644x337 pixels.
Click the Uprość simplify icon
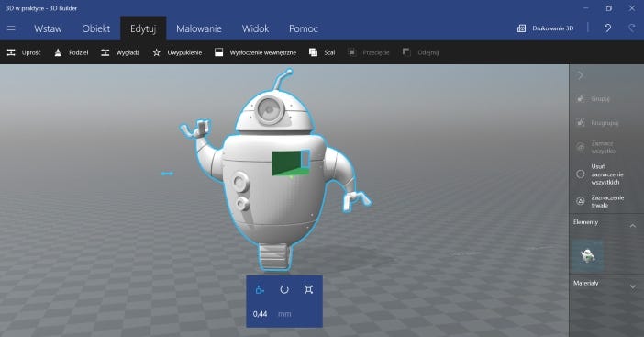click(11, 52)
